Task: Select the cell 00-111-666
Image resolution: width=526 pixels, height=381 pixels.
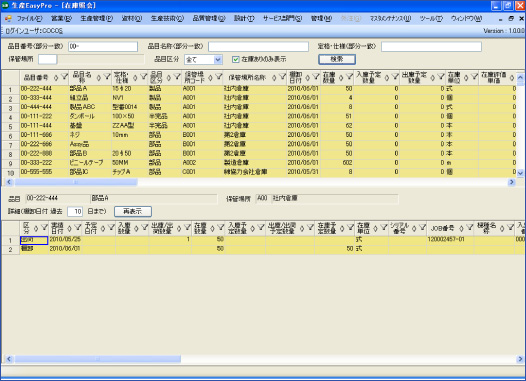Action: coord(44,135)
